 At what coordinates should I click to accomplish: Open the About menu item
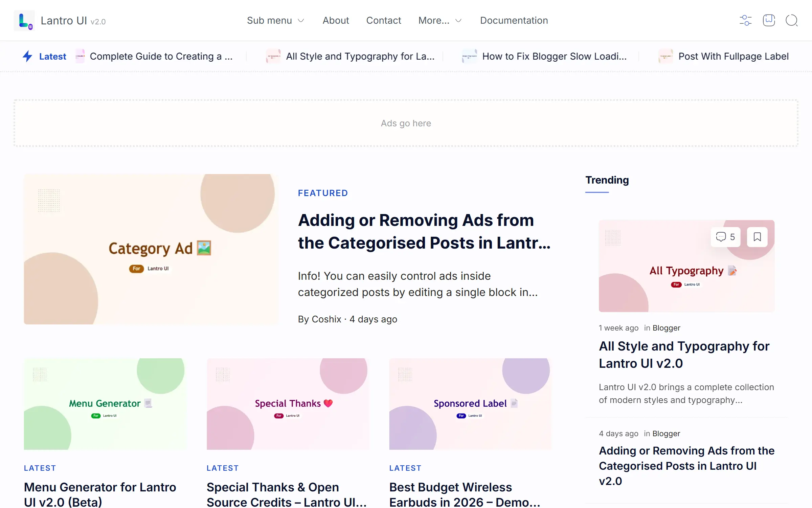336,21
